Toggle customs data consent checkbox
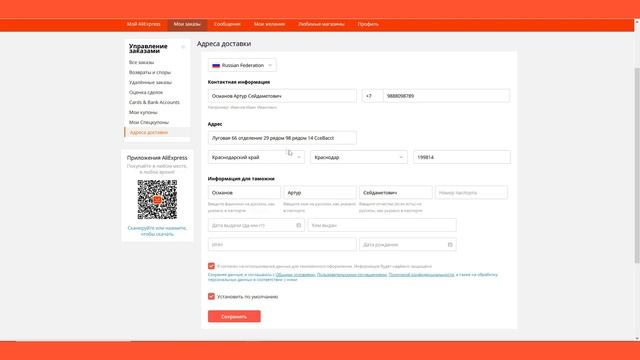 click(211, 266)
